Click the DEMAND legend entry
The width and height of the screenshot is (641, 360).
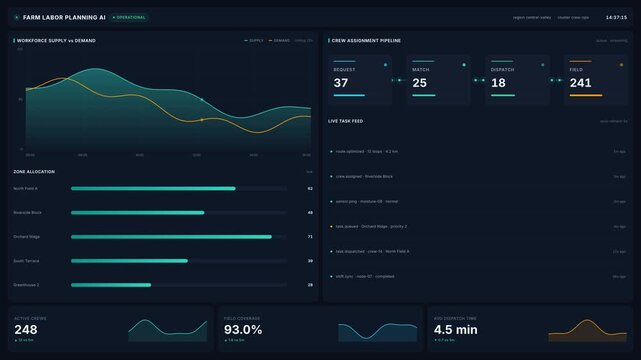(x=279, y=40)
